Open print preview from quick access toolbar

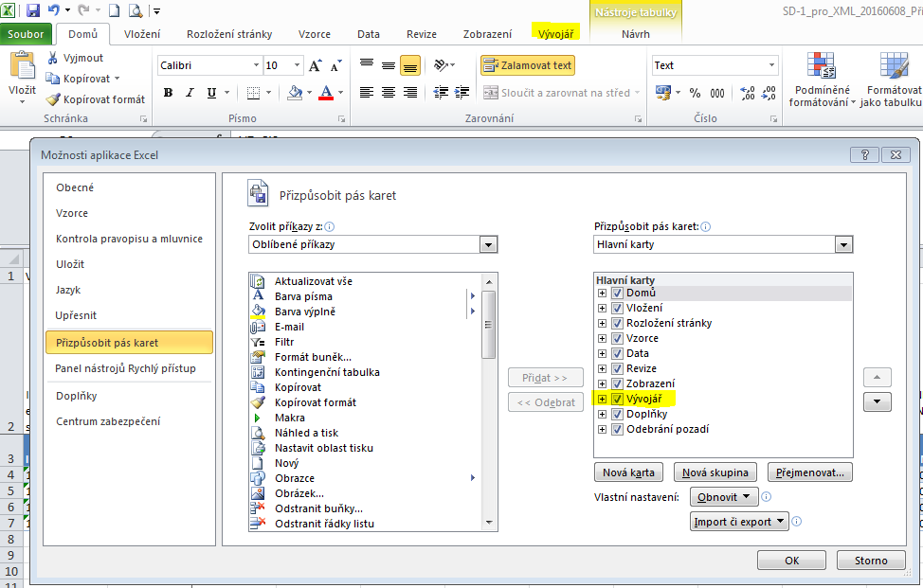click(x=136, y=10)
